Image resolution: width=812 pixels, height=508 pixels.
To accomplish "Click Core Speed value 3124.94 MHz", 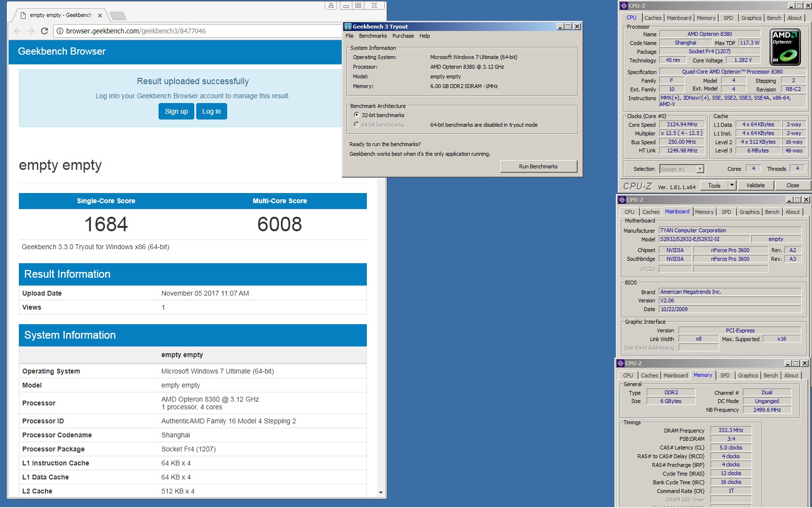I will 682,124.
